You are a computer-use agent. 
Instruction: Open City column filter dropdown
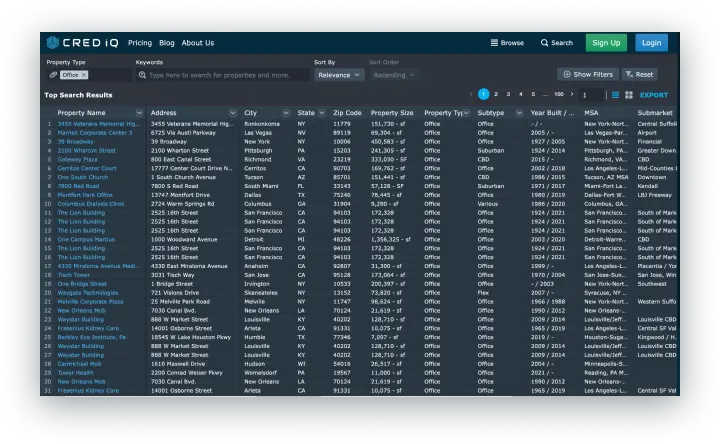pos(286,113)
